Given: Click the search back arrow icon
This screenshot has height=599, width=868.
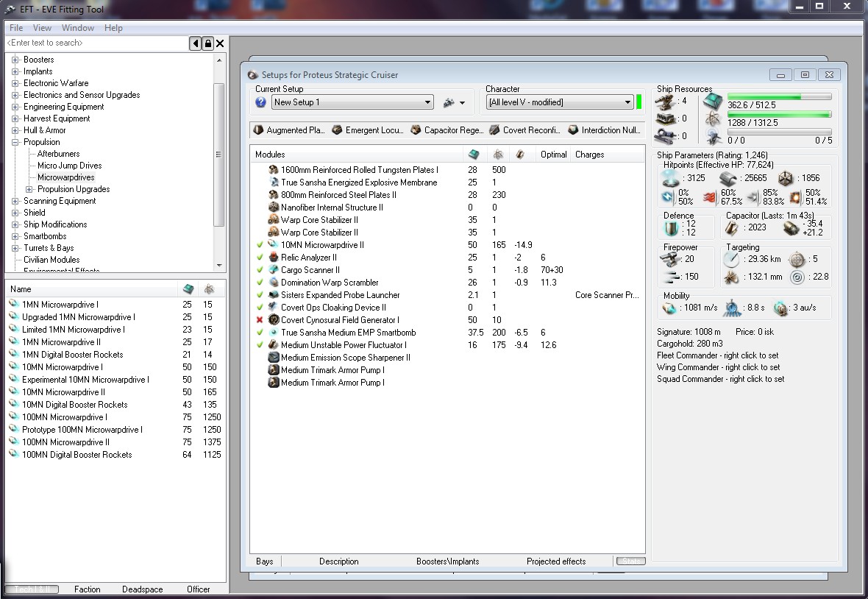Looking at the screenshot, I should point(195,43).
